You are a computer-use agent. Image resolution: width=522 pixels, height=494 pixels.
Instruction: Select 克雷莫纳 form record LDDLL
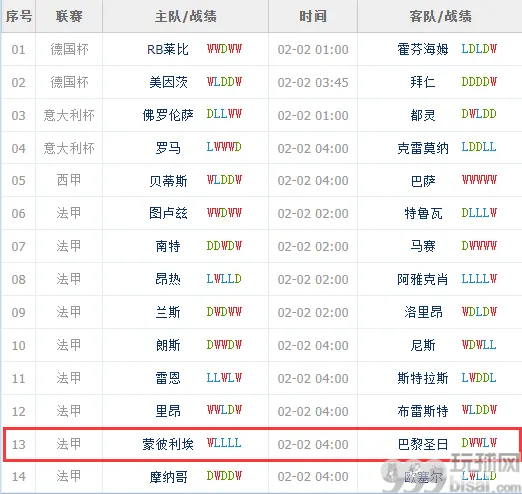479,147
